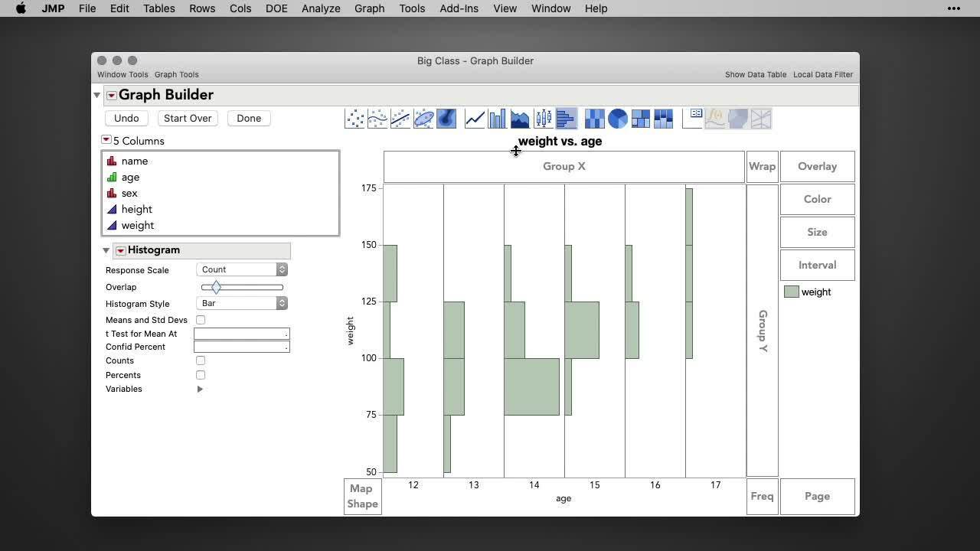The image size is (980, 551).
Task: Select the Treemap element icon
Action: point(641,119)
